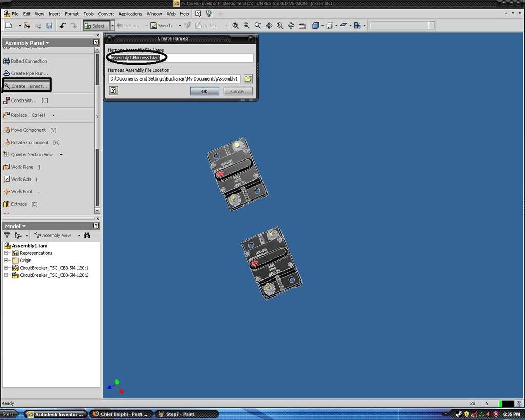Click the shadow mode toolbar icon
The image size is (525, 420).
tap(344, 25)
